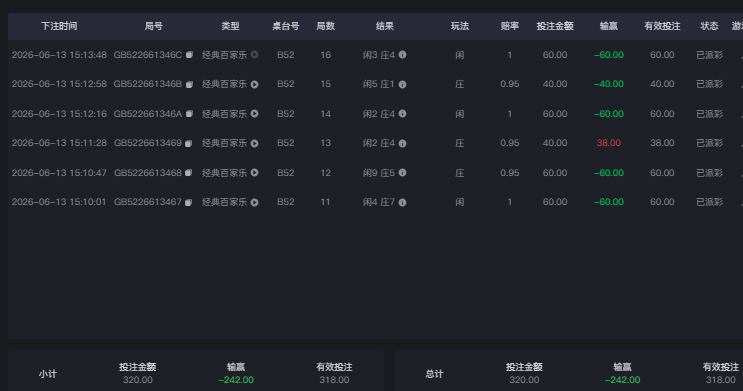Image resolution: width=743 pixels, height=391 pixels.
Task: Click the 类型 column header
Action: [x=230, y=26]
